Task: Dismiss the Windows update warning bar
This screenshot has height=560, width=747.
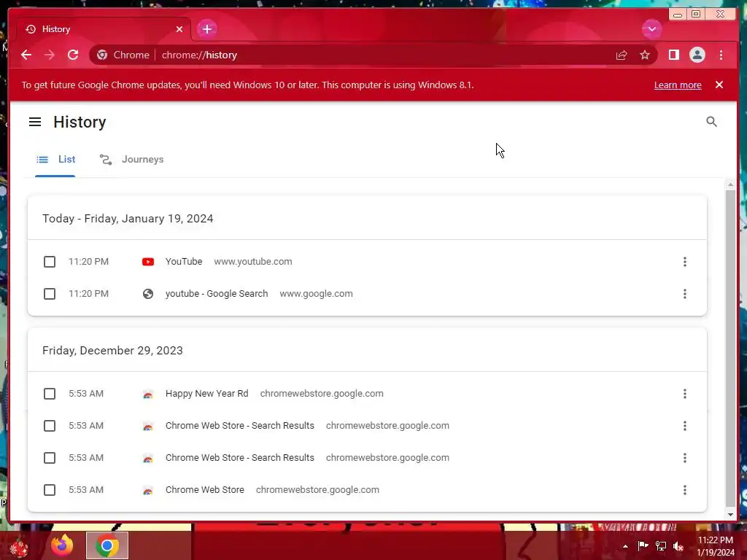Action: point(719,85)
